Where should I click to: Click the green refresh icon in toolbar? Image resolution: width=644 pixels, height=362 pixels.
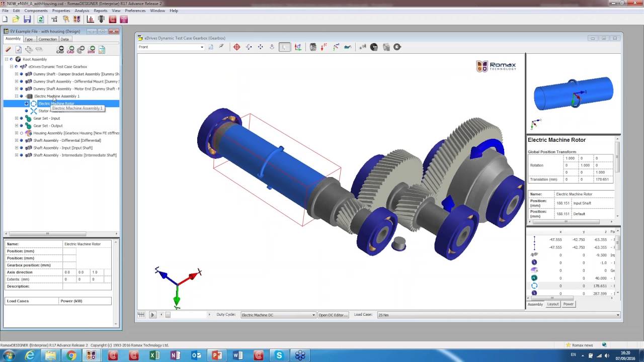(41, 19)
